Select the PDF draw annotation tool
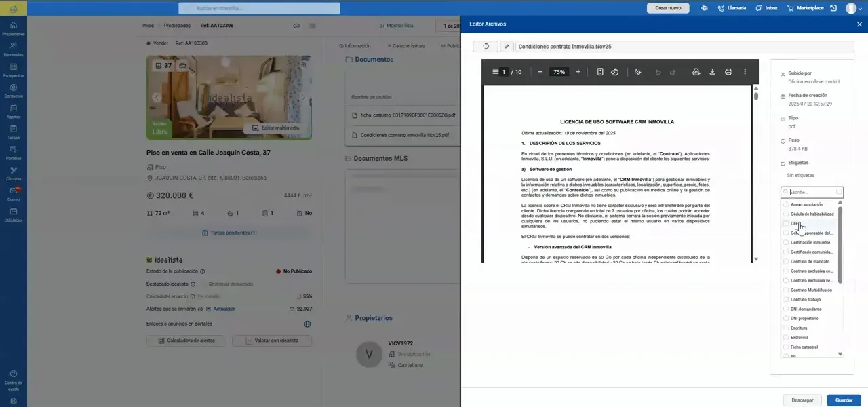Viewport: 868px width, 407px height. tap(637, 72)
